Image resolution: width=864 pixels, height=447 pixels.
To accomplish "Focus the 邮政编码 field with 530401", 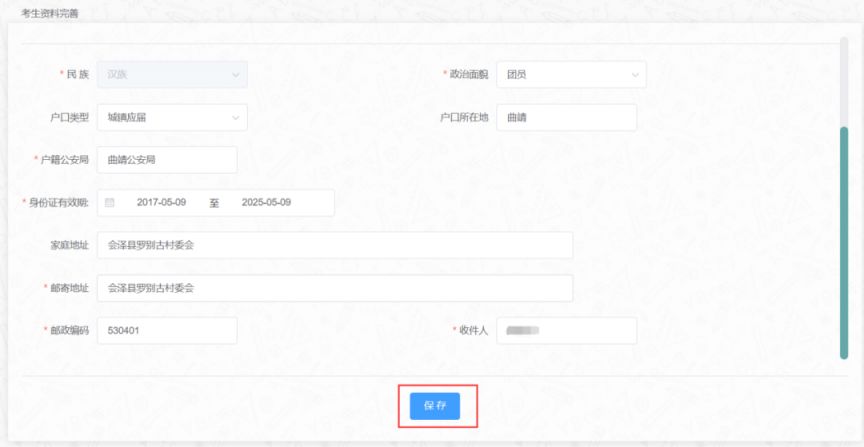I will pos(167,331).
